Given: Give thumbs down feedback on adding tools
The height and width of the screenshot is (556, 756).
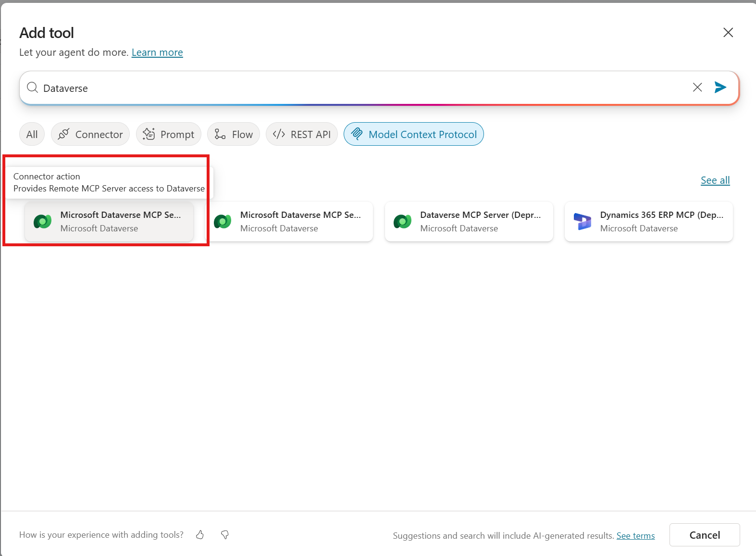Looking at the screenshot, I should coord(224,535).
